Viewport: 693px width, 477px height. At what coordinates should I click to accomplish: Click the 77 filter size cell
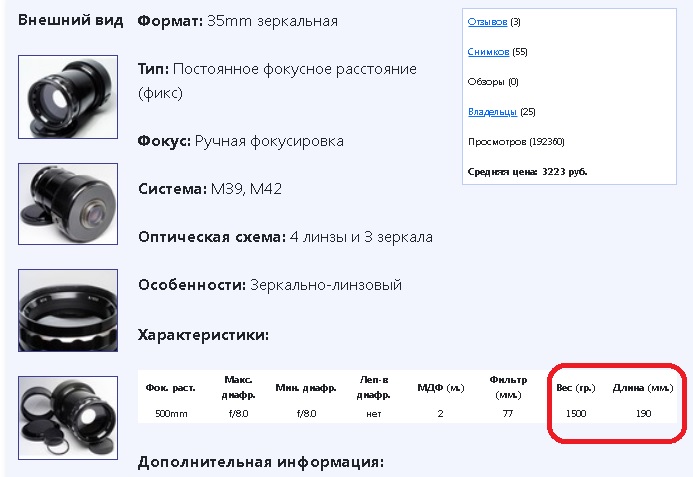(x=508, y=414)
